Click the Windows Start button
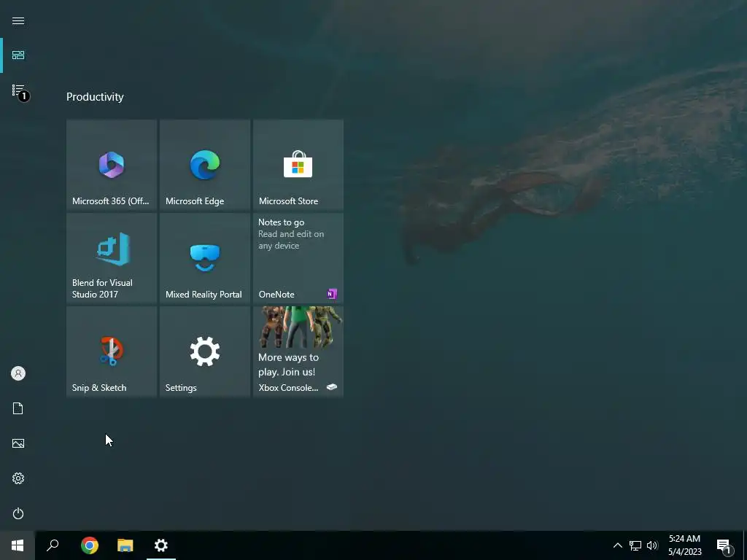The image size is (747, 560). coord(18,545)
